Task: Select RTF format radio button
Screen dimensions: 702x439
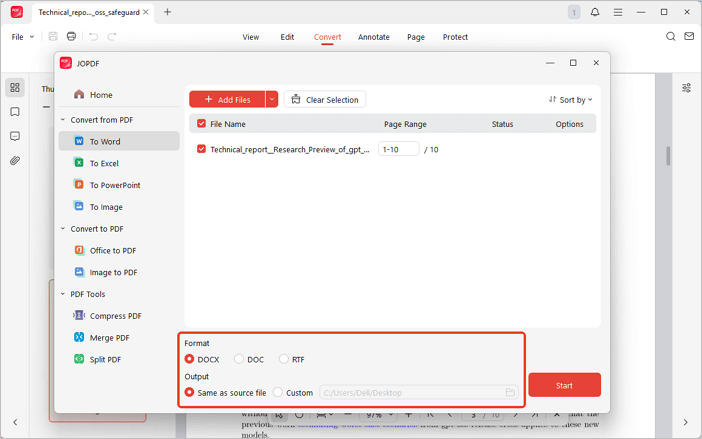Action: click(x=283, y=359)
